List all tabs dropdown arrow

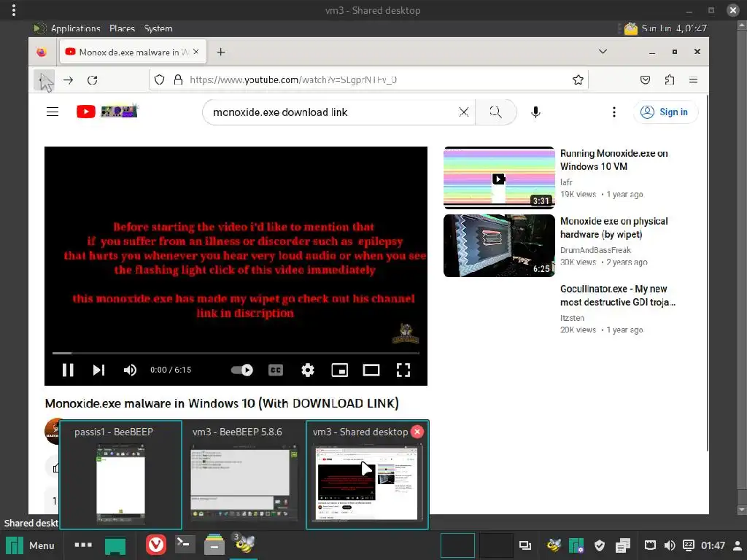coord(603,52)
